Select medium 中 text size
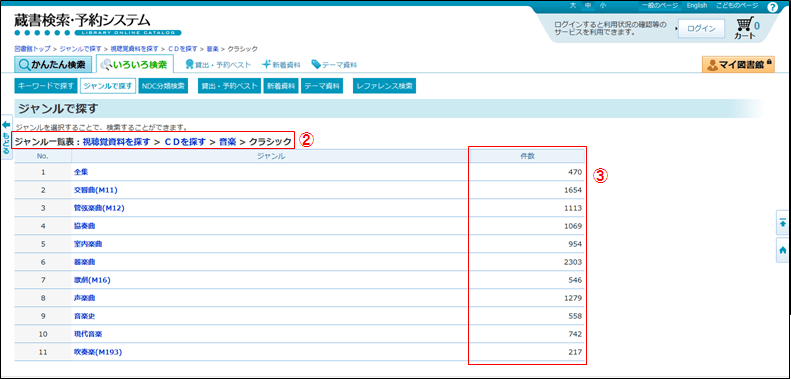The height and width of the screenshot is (379, 791). pos(588,5)
